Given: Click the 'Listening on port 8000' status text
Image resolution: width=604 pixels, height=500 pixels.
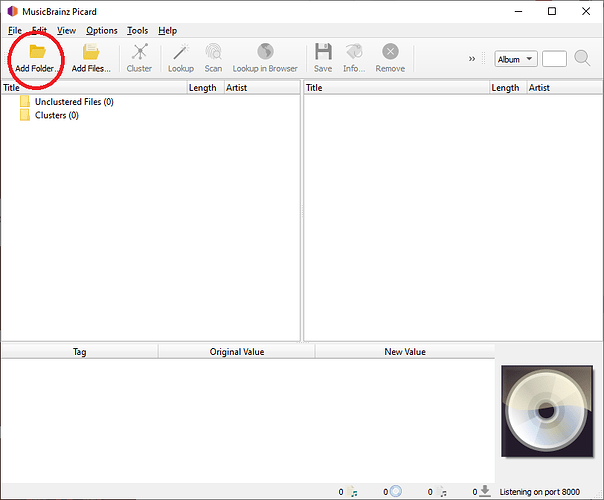Looking at the screenshot, I should [x=539, y=492].
